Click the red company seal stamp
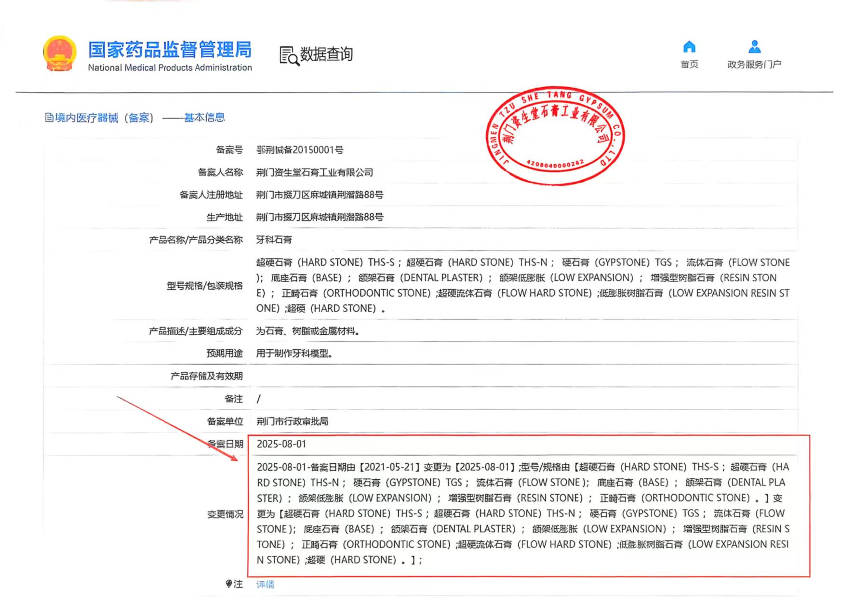This screenshot has width=841, height=616. (555, 136)
